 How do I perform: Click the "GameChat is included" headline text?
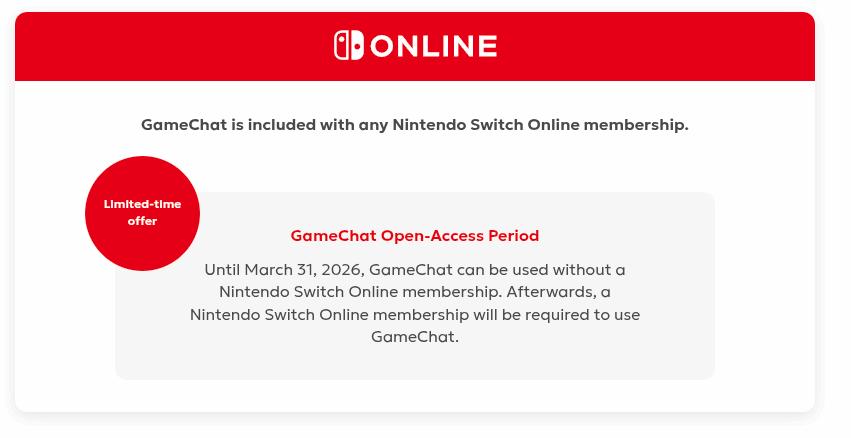(414, 125)
